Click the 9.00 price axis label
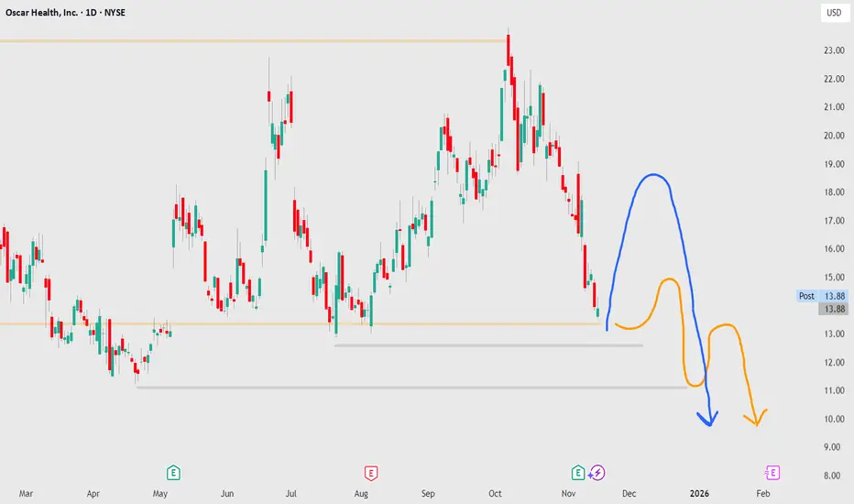Screen dimensions: 854x504 pyautogui.click(x=832, y=447)
